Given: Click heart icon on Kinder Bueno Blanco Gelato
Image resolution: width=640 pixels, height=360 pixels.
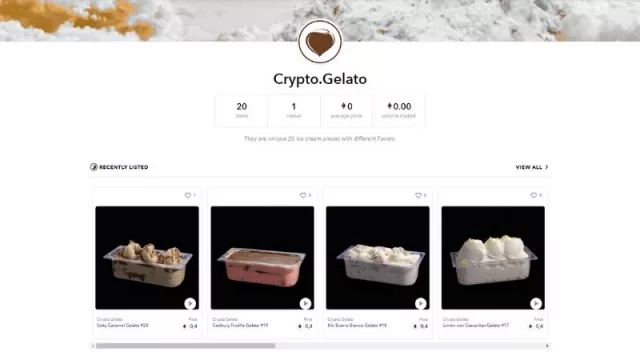Looking at the screenshot, I should (x=418, y=196).
